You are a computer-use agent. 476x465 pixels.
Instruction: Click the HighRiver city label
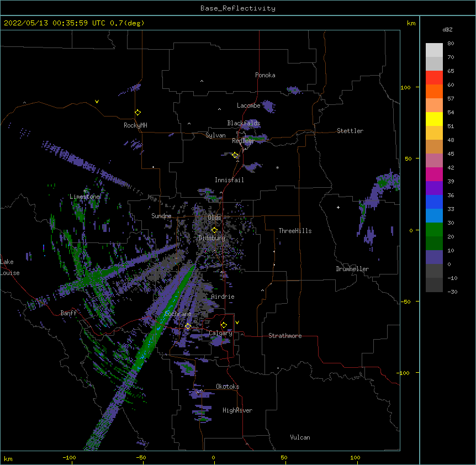coord(237,410)
